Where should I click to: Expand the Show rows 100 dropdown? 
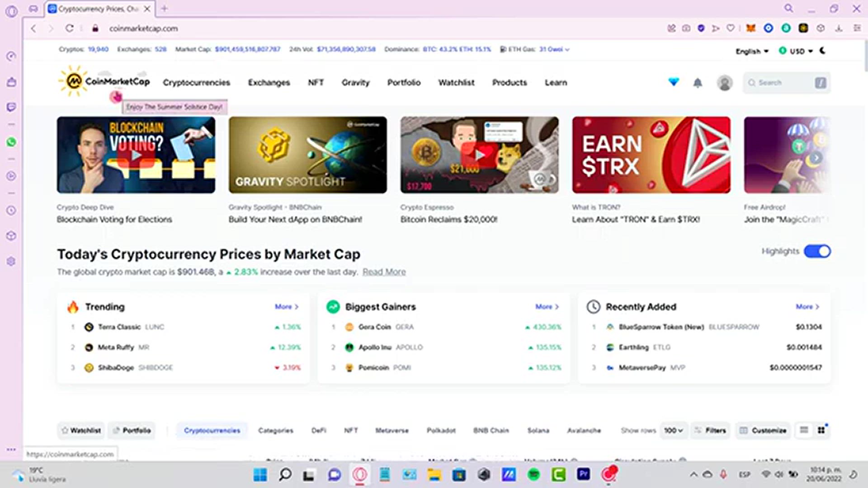click(x=673, y=431)
